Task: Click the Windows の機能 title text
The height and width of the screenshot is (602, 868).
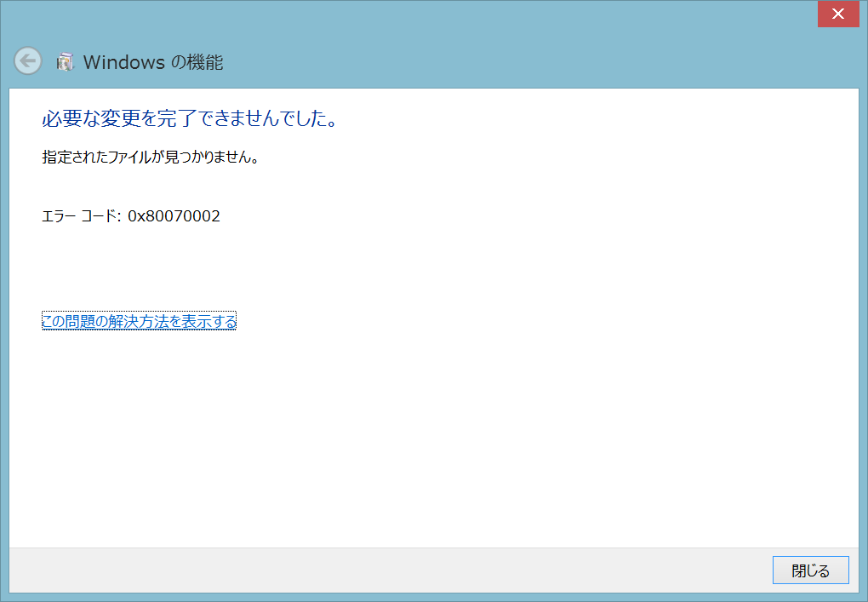Action: click(x=153, y=61)
